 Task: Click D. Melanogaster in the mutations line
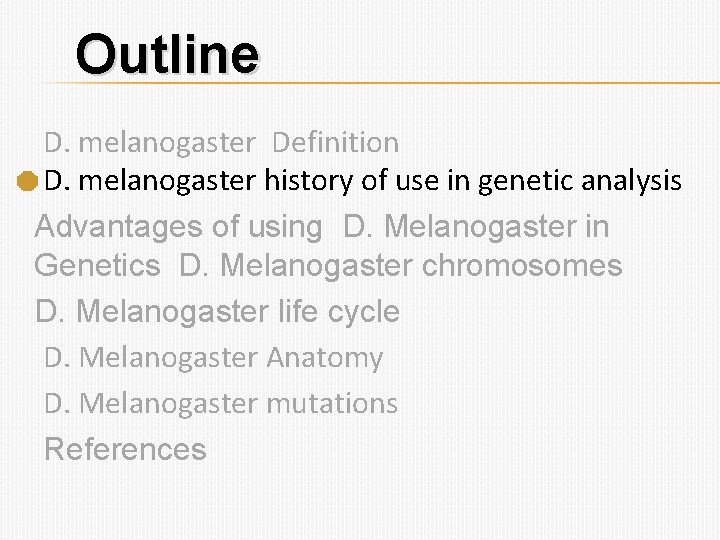point(151,403)
